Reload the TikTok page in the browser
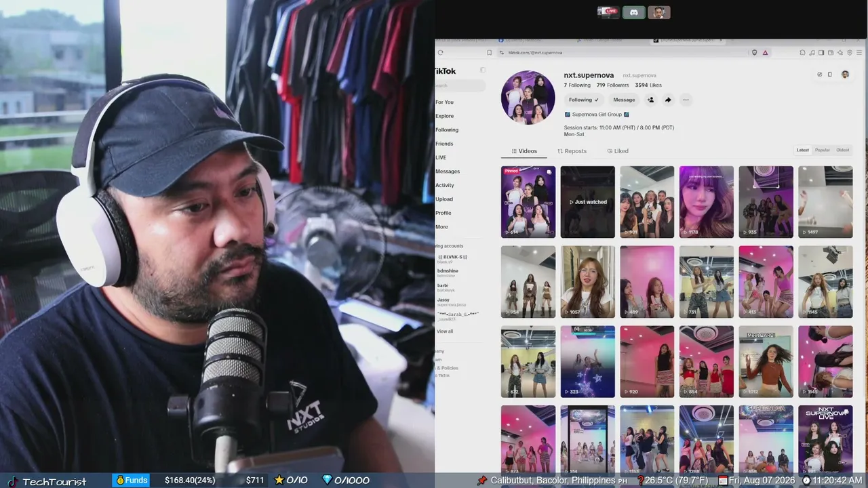This screenshot has width=868, height=488. (441, 52)
